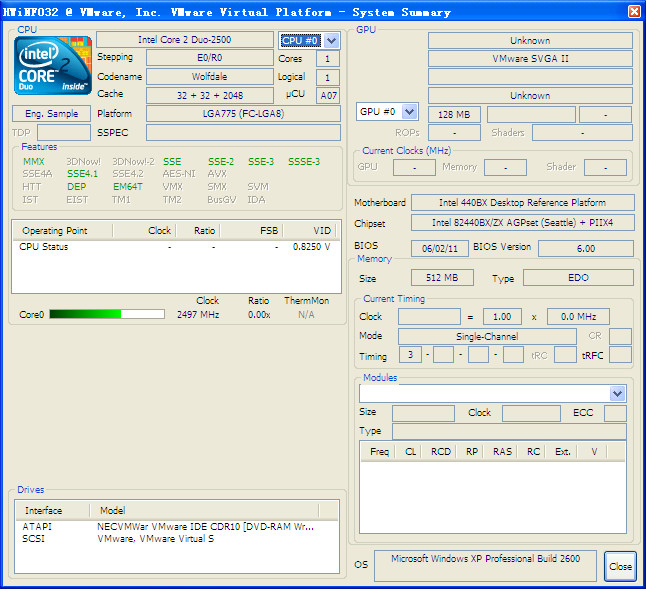Click the 128 MB GPU memory field
Viewport: 646px width, 589px height.
[x=454, y=115]
